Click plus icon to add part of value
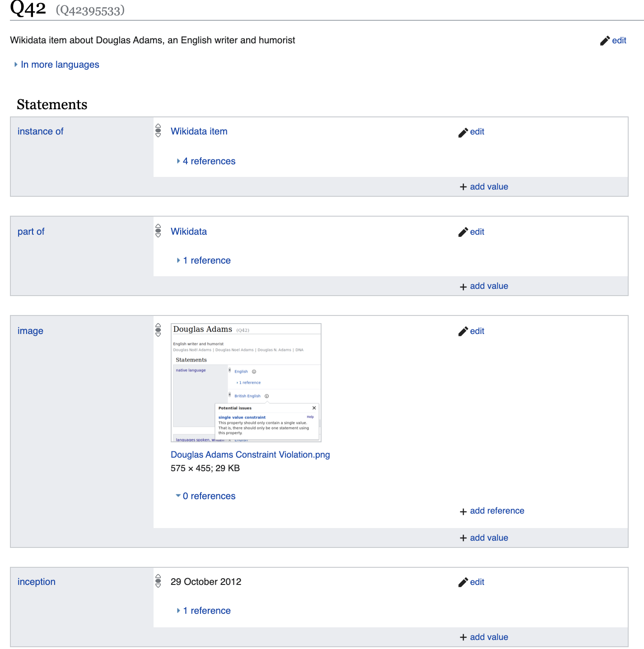 click(463, 287)
